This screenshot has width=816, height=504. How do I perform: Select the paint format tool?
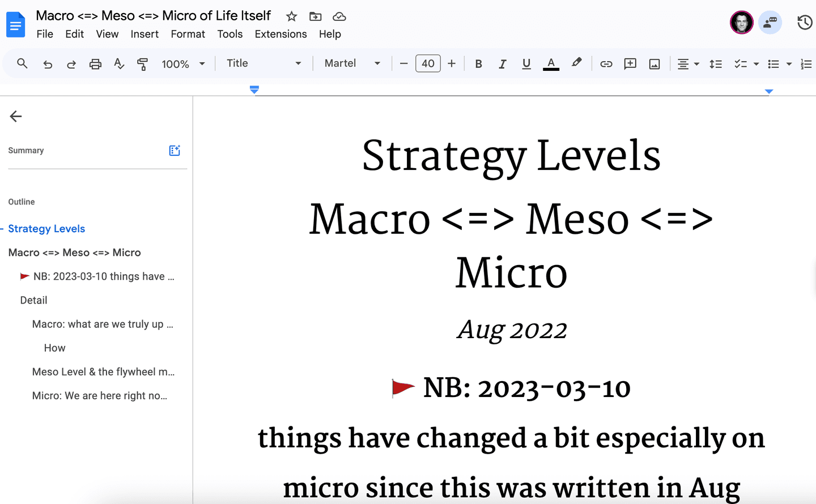[142, 63]
